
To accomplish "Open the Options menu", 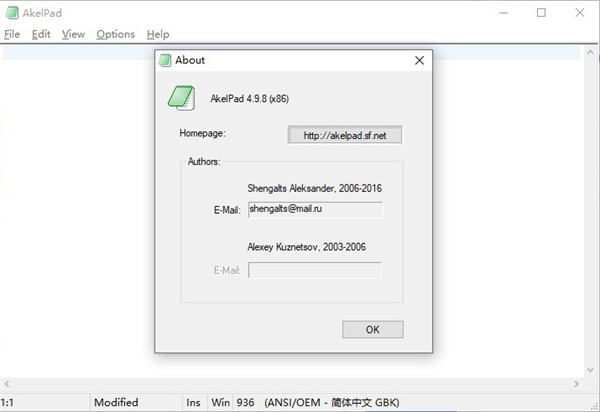I will tap(115, 34).
